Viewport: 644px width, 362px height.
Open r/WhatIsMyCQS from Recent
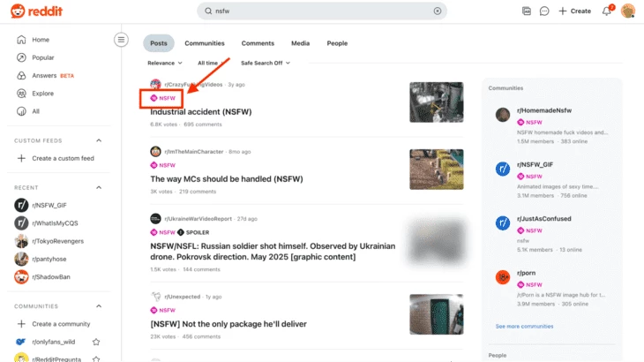pyautogui.click(x=55, y=223)
